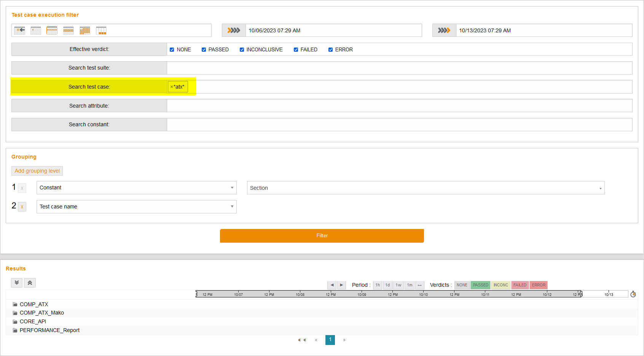Click the green PASSED verdict swatch

480,285
